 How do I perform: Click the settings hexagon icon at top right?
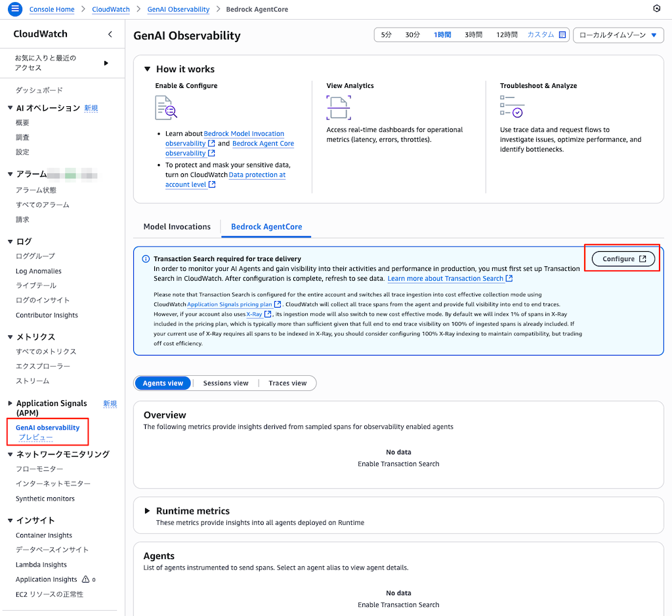[656, 9]
